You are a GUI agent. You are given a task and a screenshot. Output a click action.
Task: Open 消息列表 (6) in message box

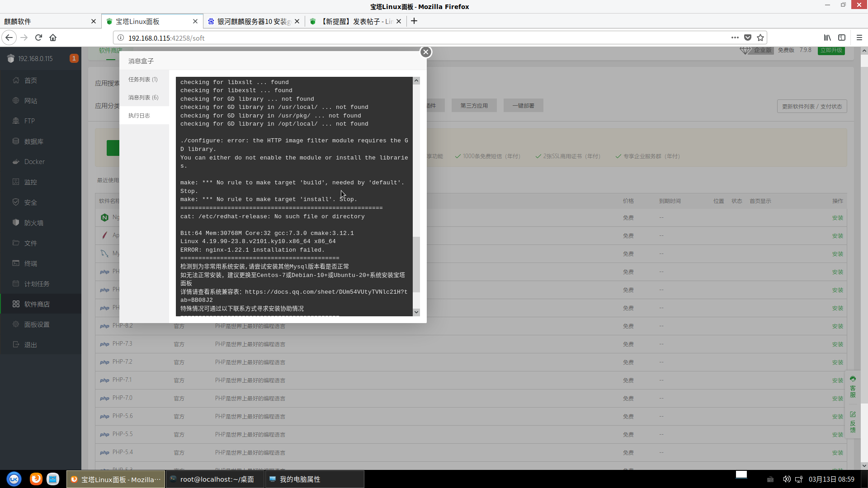[x=144, y=97]
